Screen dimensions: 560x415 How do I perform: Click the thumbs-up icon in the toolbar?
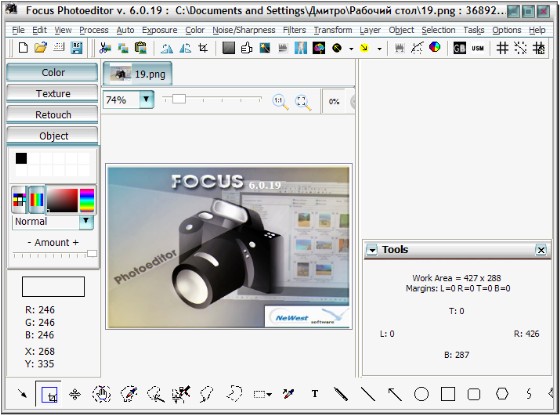tap(246, 48)
